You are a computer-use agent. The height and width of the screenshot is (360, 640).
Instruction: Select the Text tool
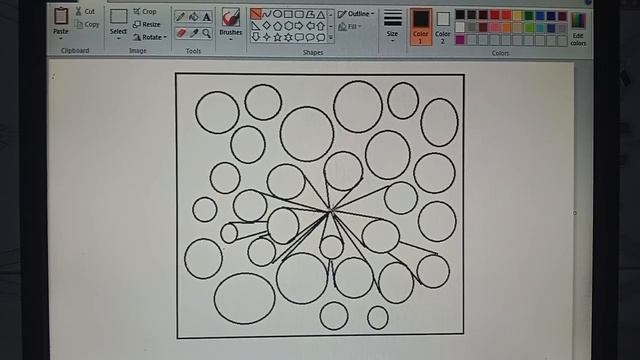[x=207, y=17]
